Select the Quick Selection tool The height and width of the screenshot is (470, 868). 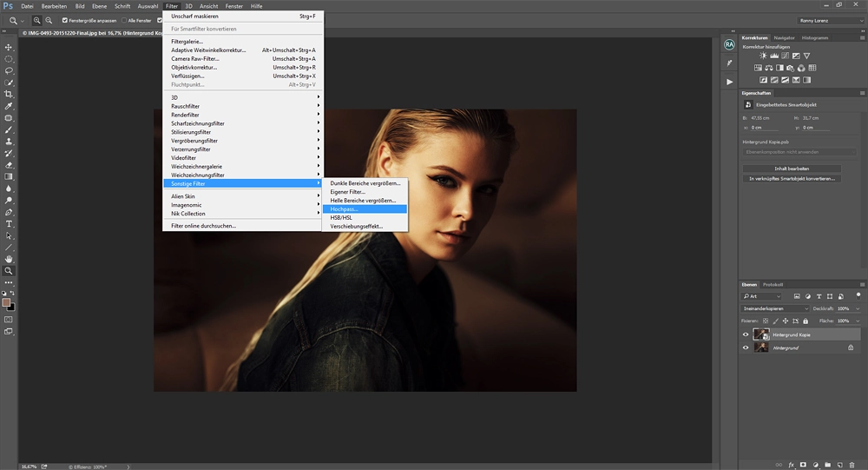pyautogui.click(x=9, y=83)
